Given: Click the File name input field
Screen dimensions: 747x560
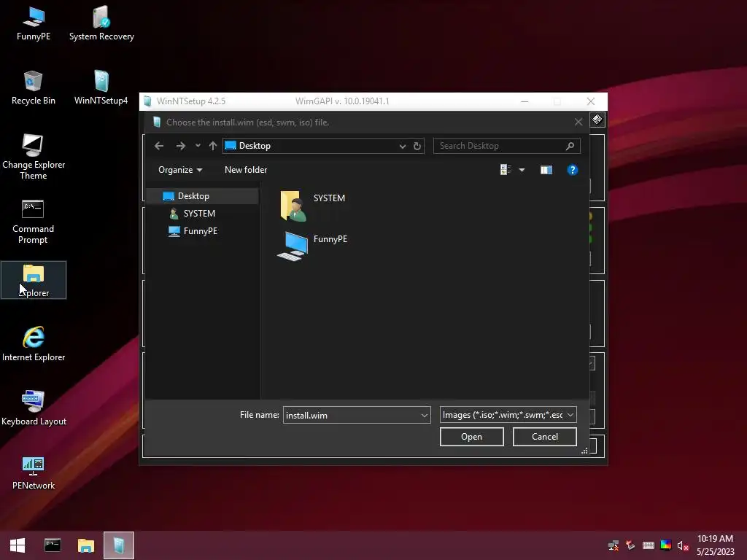Looking at the screenshot, I should (352, 415).
